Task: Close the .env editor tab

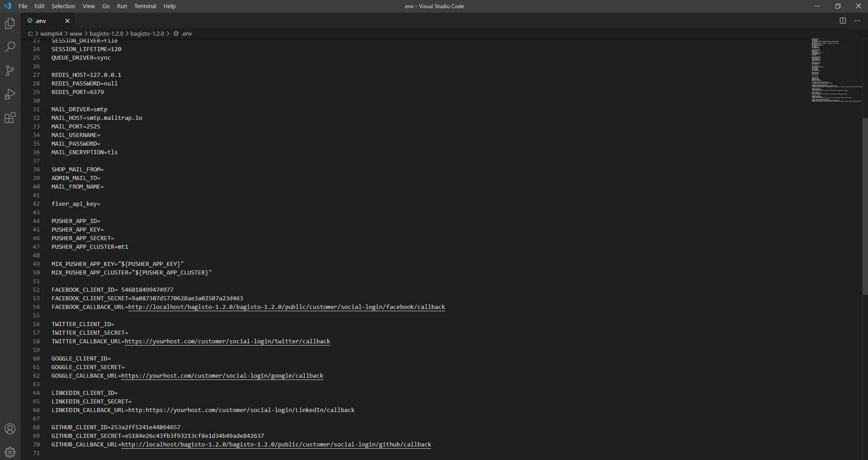Action: (x=67, y=21)
